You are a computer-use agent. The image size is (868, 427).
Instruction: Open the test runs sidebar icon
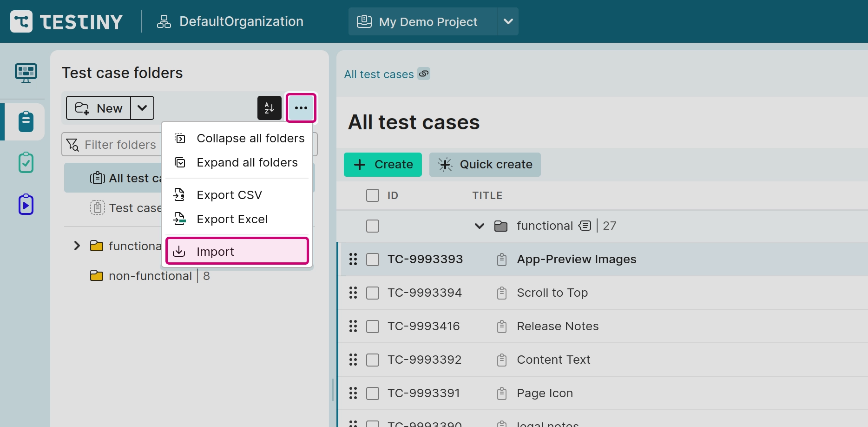tap(26, 163)
